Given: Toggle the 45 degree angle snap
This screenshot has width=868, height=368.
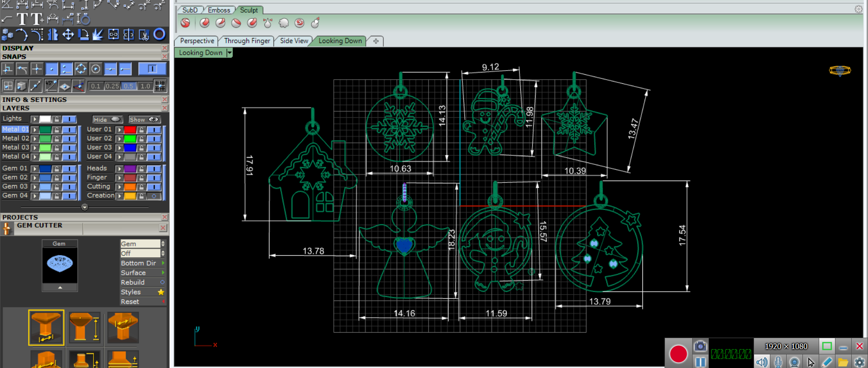Looking at the screenshot, I should [51, 86].
